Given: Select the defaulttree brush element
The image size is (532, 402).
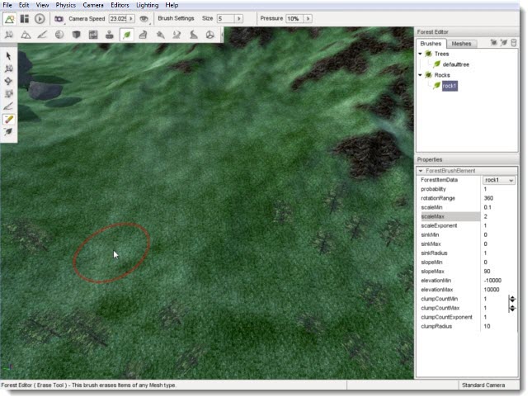Looking at the screenshot, I should 456,64.
